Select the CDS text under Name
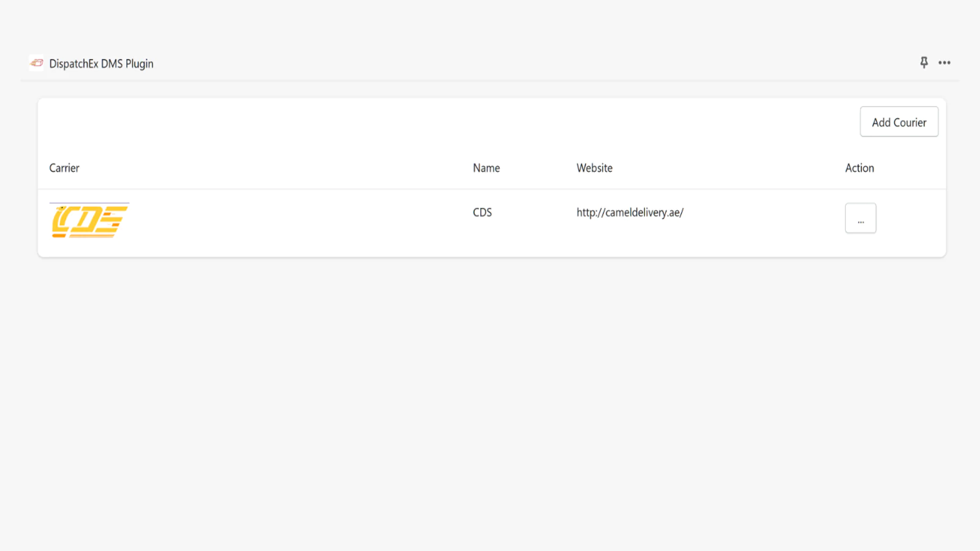 tap(482, 212)
